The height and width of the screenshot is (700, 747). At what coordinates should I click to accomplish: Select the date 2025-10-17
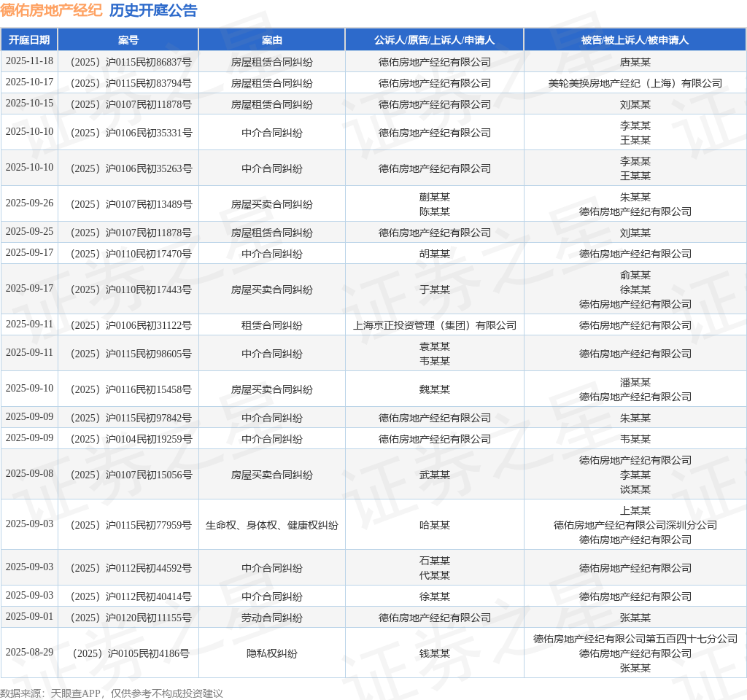pyautogui.click(x=29, y=82)
